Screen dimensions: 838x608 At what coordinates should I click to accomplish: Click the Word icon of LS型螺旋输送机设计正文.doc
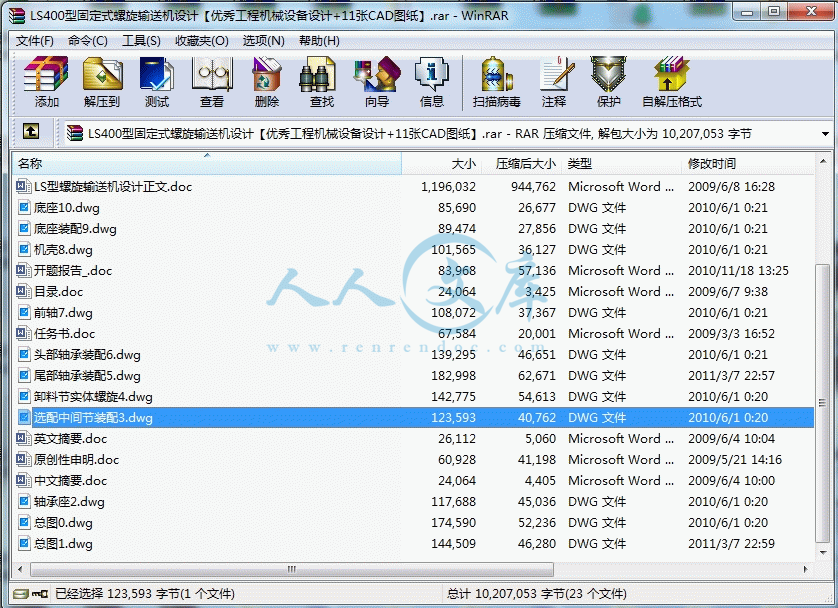(23, 186)
